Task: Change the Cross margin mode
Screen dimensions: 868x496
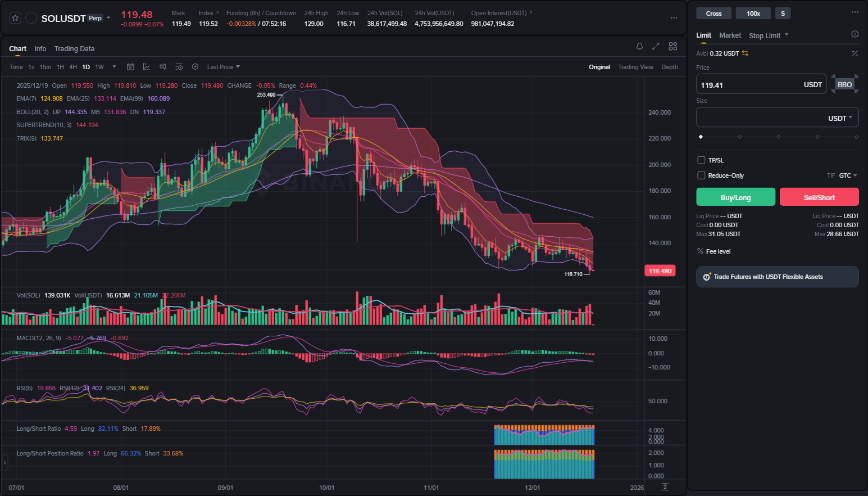Action: click(714, 13)
